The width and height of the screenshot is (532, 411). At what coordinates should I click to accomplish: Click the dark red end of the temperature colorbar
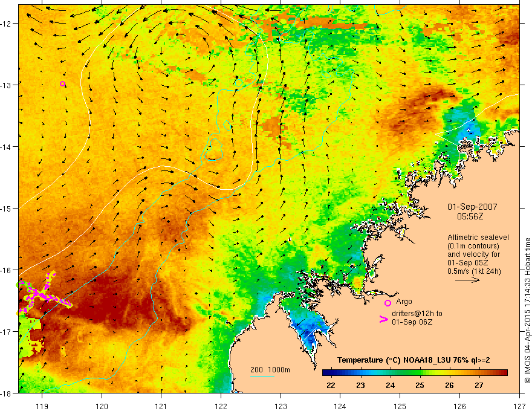click(502, 373)
